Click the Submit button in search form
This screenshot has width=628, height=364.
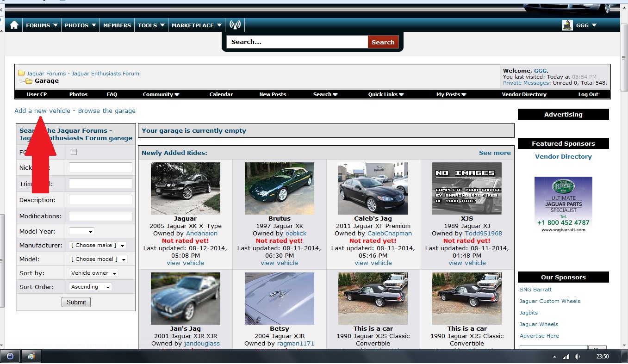tap(76, 302)
